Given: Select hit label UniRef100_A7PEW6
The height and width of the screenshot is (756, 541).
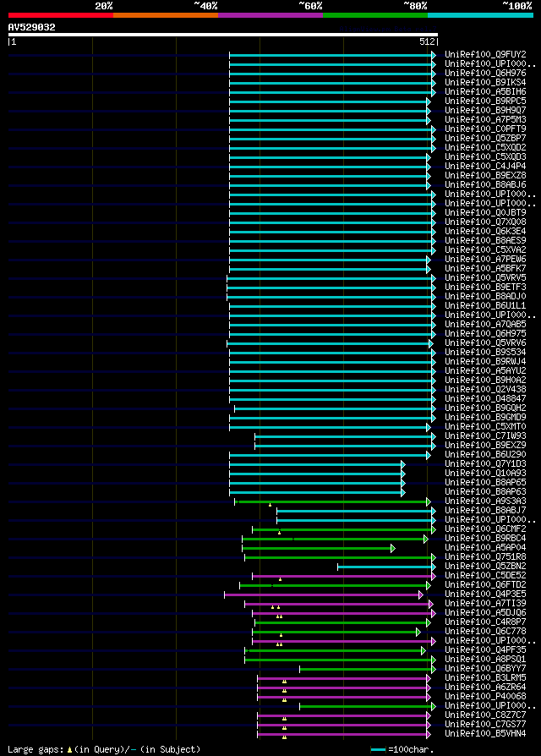Looking at the screenshot, I should pos(485,260).
